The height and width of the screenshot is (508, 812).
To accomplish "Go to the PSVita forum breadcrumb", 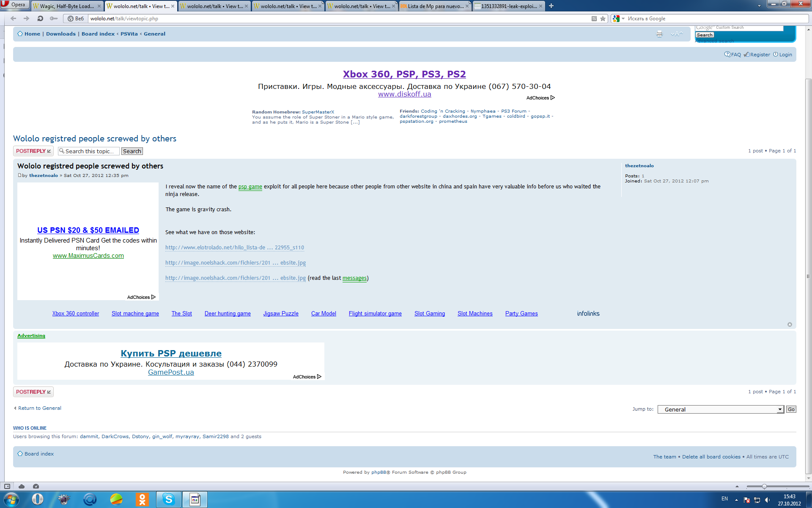I will pyautogui.click(x=129, y=34).
